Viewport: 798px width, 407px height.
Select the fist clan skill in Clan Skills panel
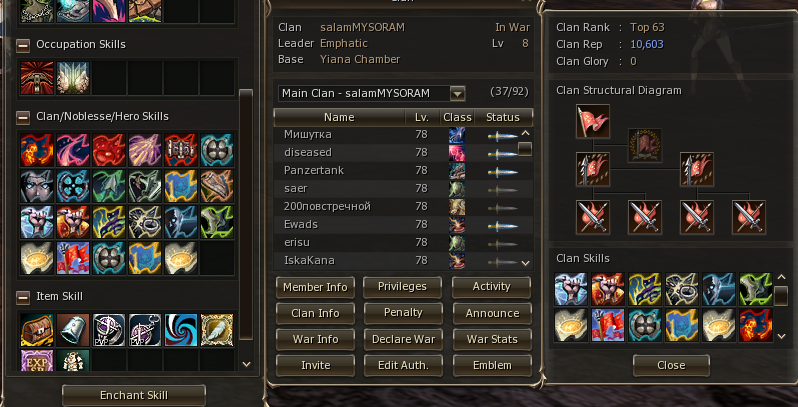571,289
